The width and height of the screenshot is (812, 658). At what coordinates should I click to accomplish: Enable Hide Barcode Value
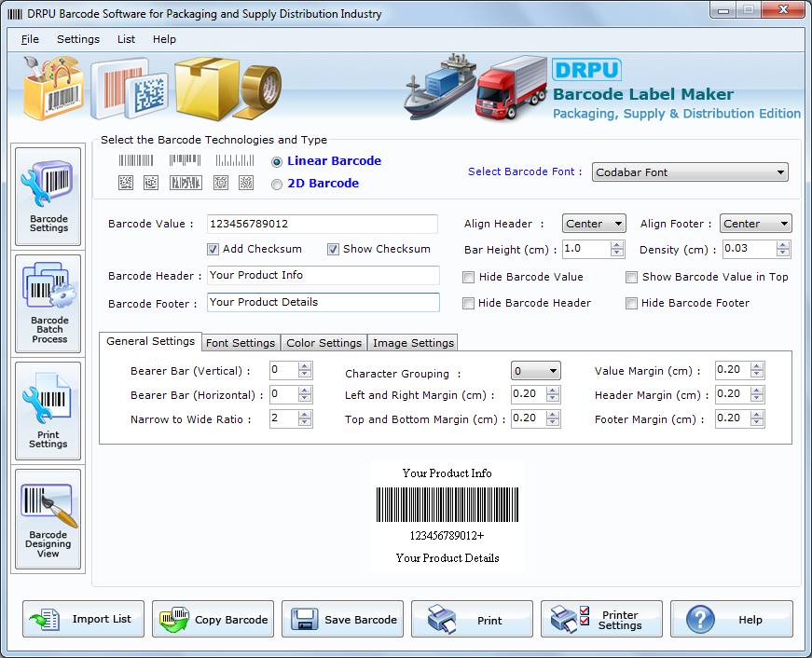(469, 277)
